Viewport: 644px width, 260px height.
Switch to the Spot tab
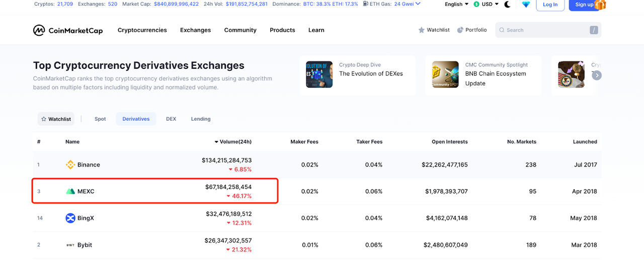pos(100,119)
